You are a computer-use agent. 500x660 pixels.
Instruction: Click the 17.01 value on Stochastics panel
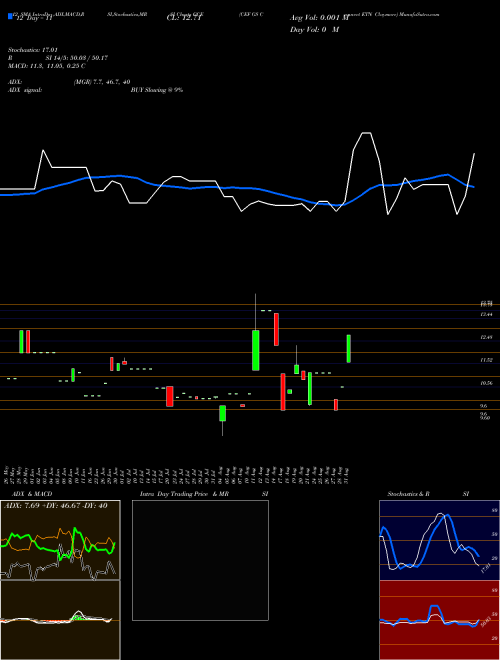(486, 568)
